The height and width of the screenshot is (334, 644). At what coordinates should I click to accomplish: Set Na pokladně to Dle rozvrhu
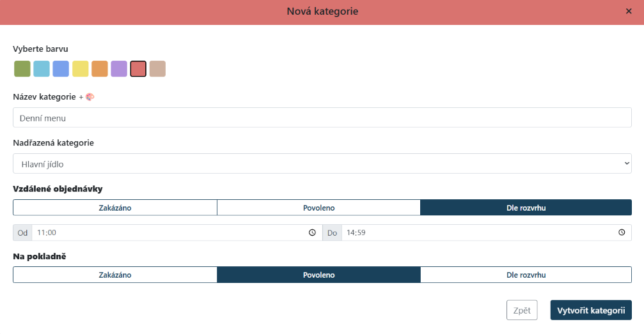[526, 275]
